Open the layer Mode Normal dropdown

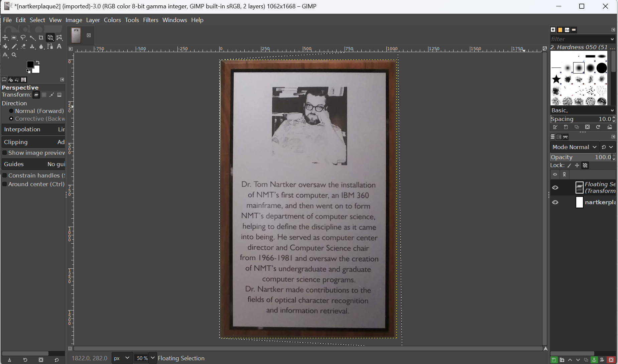pos(575,147)
